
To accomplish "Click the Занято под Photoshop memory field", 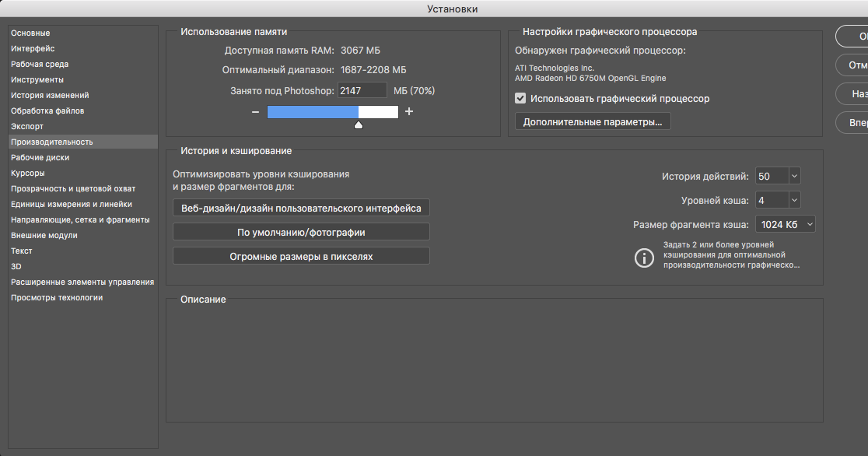I will 362,91.
